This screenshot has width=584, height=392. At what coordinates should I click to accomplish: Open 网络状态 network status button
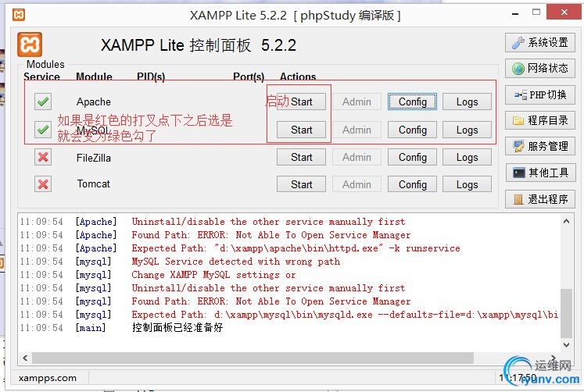tap(540, 68)
